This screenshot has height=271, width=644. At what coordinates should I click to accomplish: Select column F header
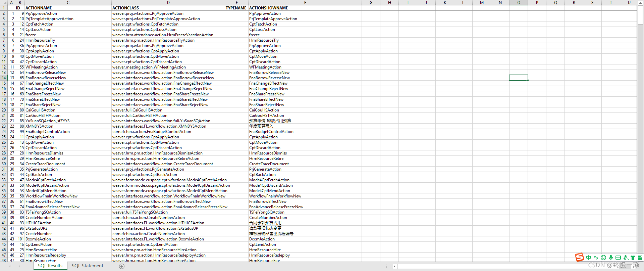pos(305,2)
